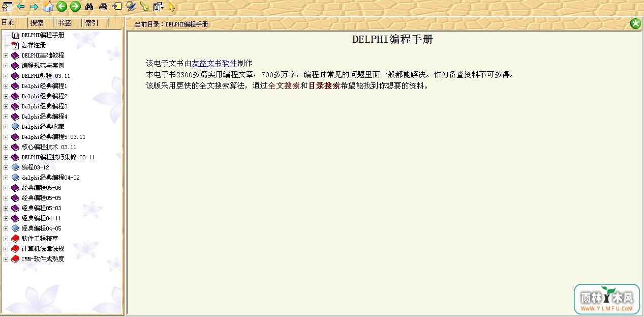Open the 怎样注册 tree entry
644x317 pixels.
point(34,45)
